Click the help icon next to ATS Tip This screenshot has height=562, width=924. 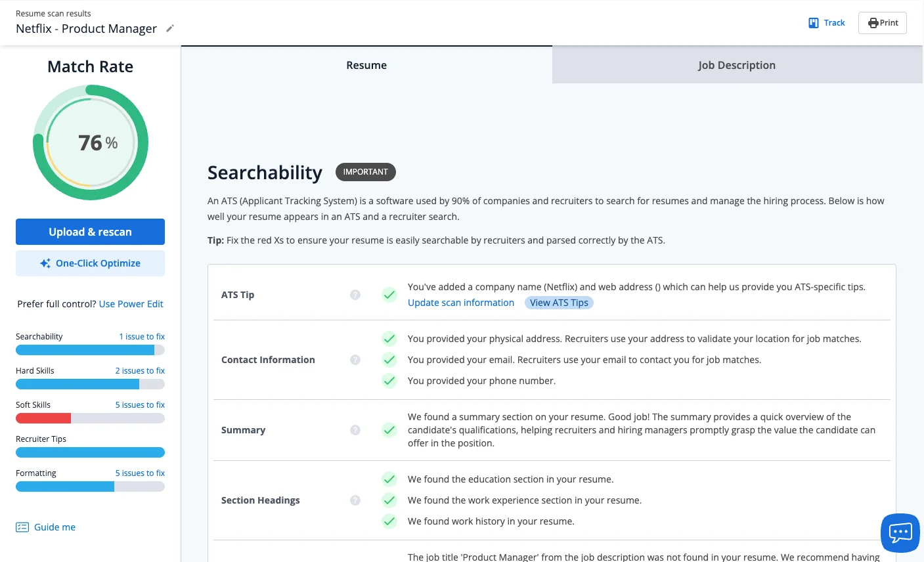355,295
